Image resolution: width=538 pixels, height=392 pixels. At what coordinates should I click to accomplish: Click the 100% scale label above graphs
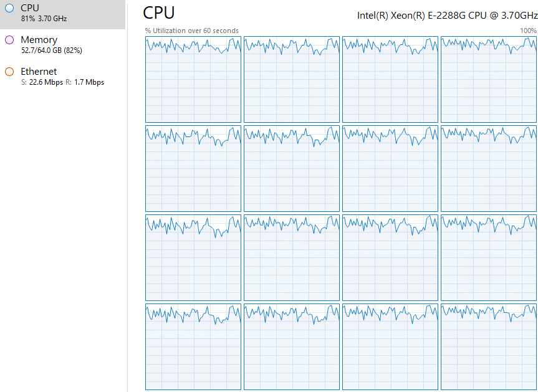tap(527, 30)
